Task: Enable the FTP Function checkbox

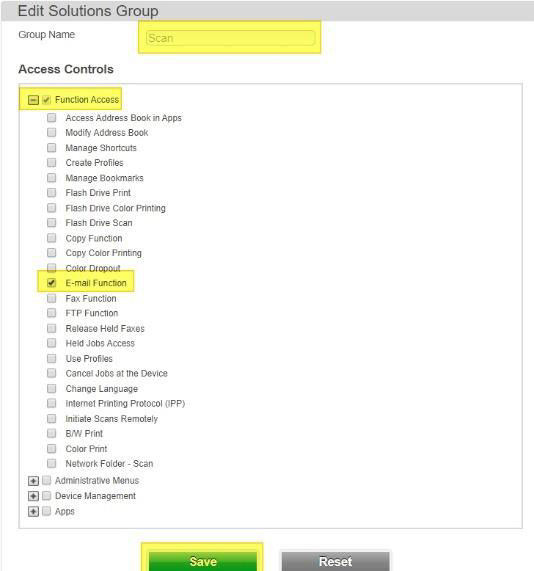Action: pos(52,313)
